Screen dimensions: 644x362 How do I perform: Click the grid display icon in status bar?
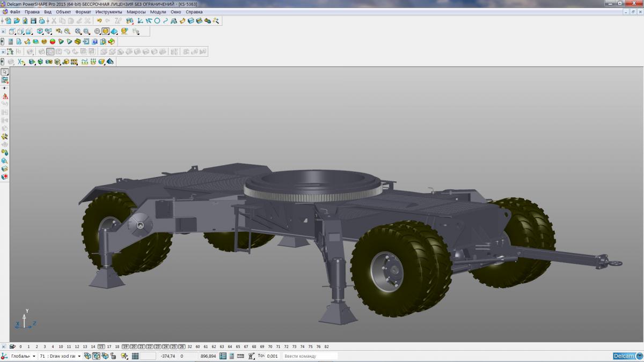point(135,356)
